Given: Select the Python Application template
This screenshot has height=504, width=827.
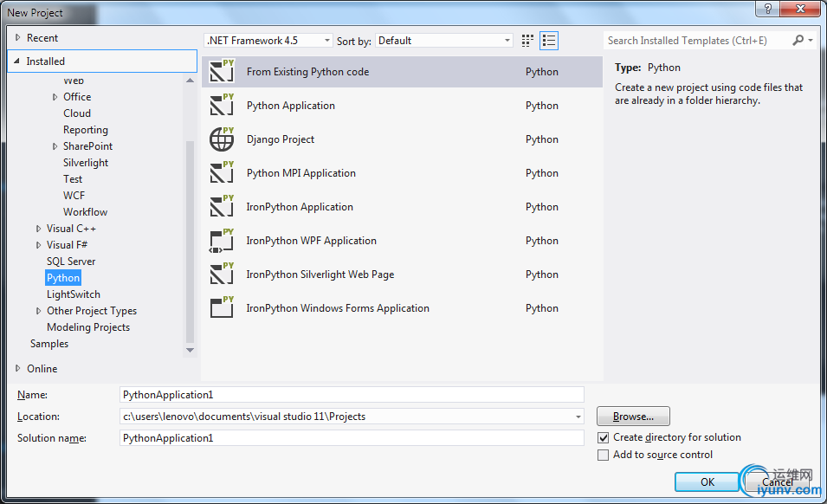Looking at the screenshot, I should pos(402,106).
